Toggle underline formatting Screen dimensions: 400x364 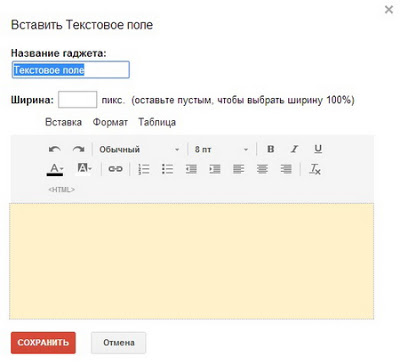(318, 149)
